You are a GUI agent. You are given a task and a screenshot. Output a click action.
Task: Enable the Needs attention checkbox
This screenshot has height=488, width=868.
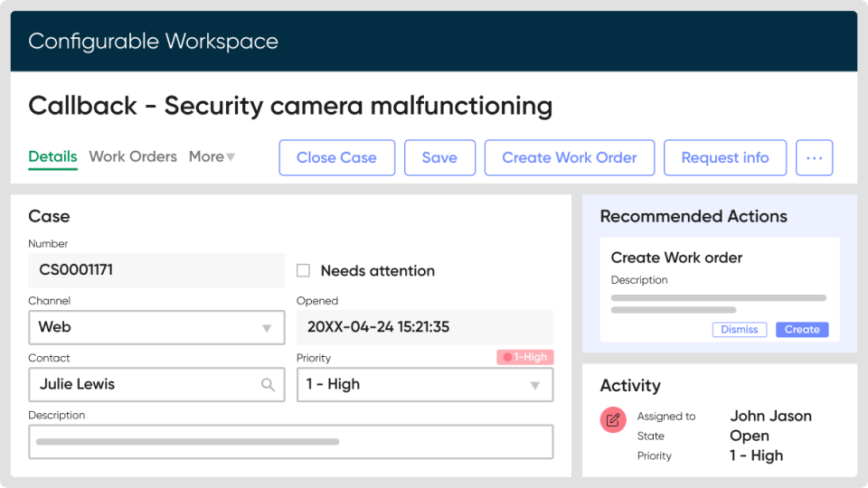point(304,271)
